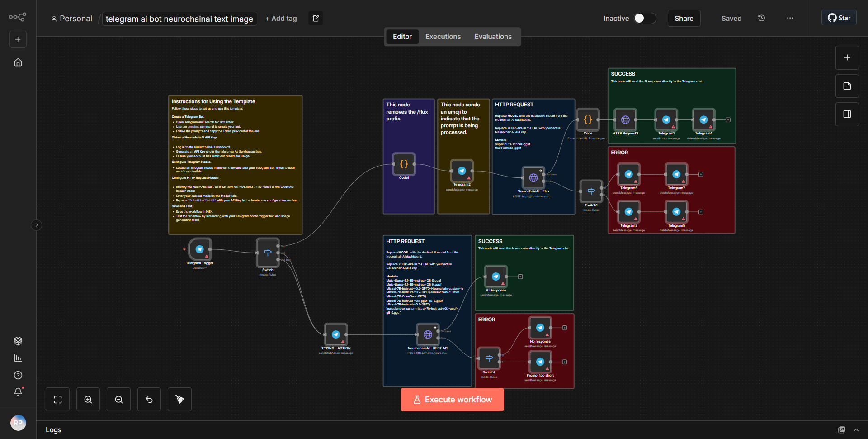
Task: Collapse the Logs panel chevron
Action: [857, 430]
